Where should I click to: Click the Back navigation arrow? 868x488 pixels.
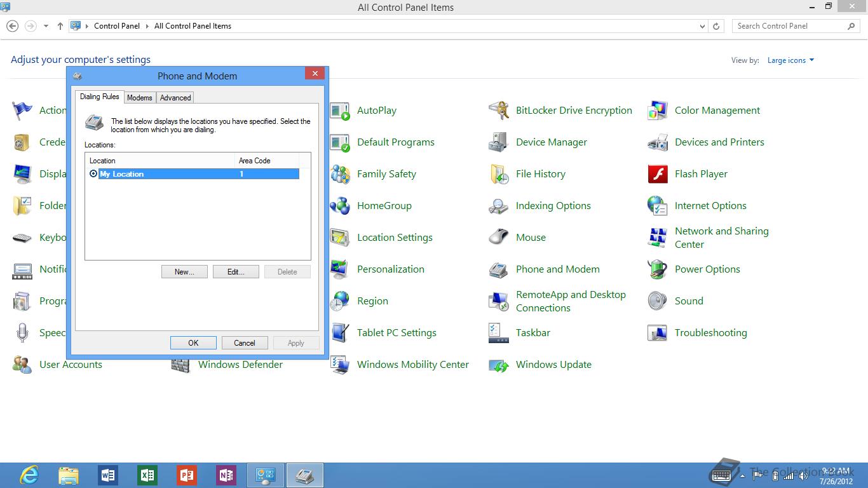[x=12, y=26]
